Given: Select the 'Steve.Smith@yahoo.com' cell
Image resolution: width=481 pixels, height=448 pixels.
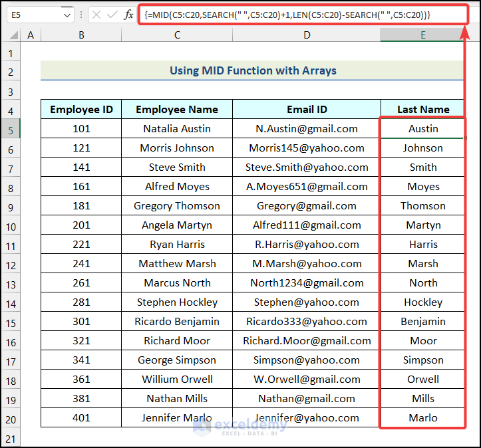Looking at the screenshot, I should [x=307, y=168].
